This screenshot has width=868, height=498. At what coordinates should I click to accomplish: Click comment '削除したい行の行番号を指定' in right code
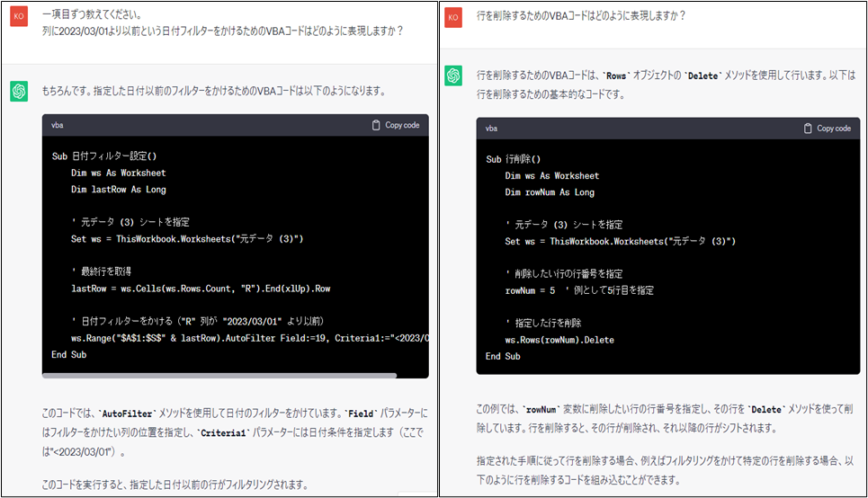(564, 274)
